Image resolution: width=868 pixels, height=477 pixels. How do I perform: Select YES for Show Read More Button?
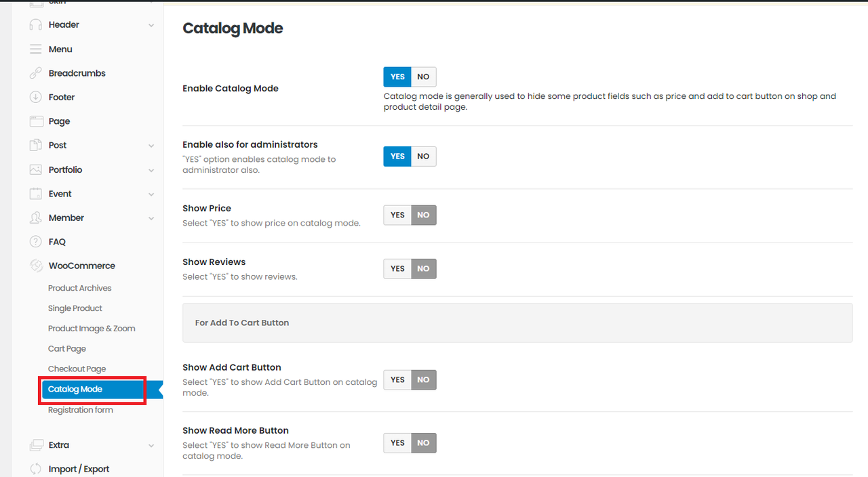click(397, 443)
